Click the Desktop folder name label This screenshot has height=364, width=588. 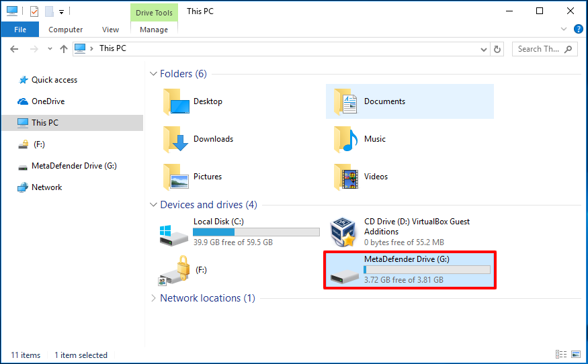(208, 101)
